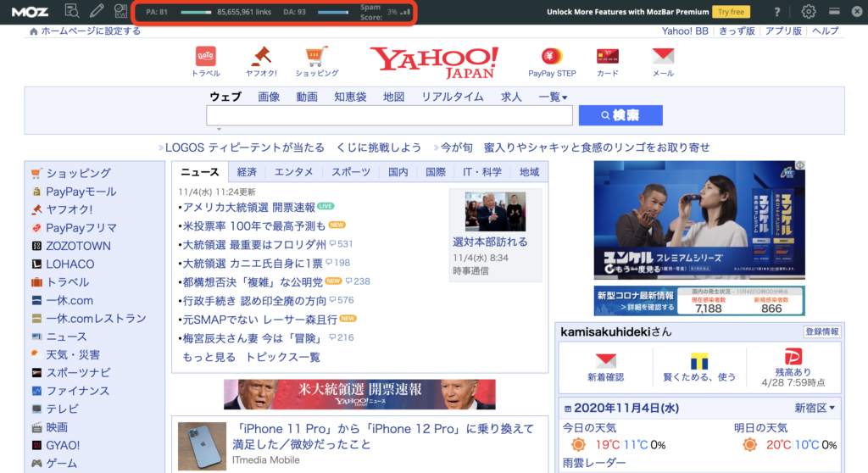Open ZOZOTOWN in the left sidebar
This screenshot has width=868, height=473.
pyautogui.click(x=78, y=246)
